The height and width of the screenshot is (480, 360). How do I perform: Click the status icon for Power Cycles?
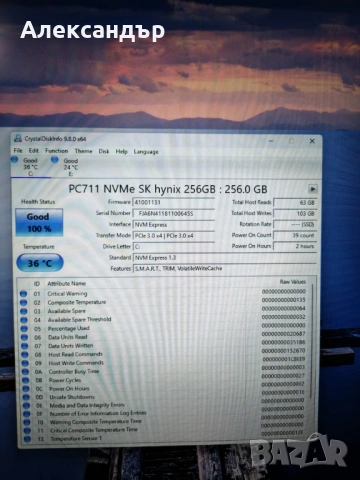pos(26,380)
